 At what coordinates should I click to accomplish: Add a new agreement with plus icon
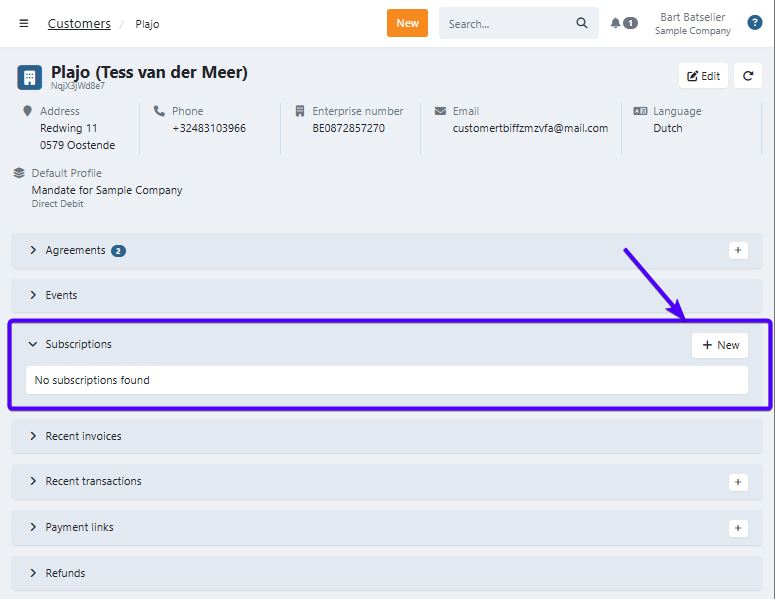click(x=738, y=250)
